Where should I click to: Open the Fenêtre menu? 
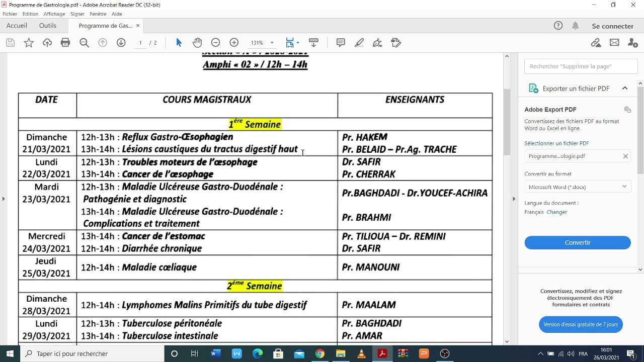(98, 14)
